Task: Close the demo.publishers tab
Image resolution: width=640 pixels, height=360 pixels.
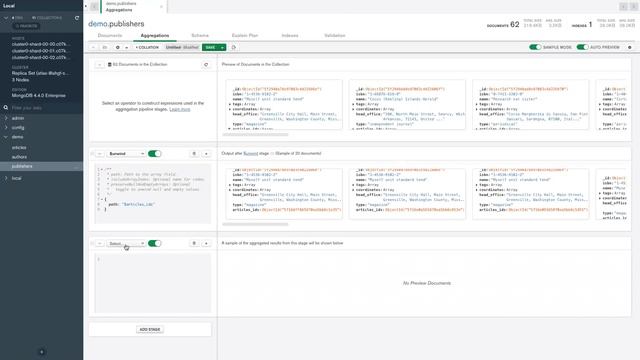Action: click(x=161, y=7)
